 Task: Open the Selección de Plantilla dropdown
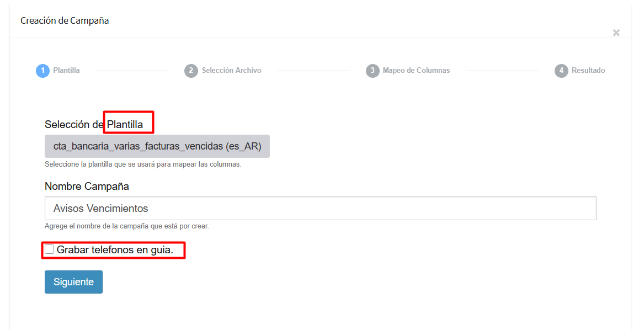tap(157, 146)
